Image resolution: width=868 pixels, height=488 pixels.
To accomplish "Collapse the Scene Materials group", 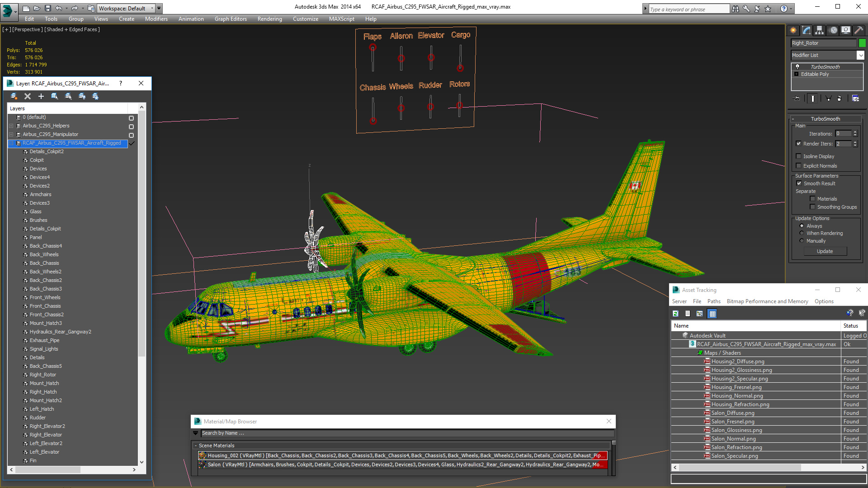I will (x=196, y=446).
